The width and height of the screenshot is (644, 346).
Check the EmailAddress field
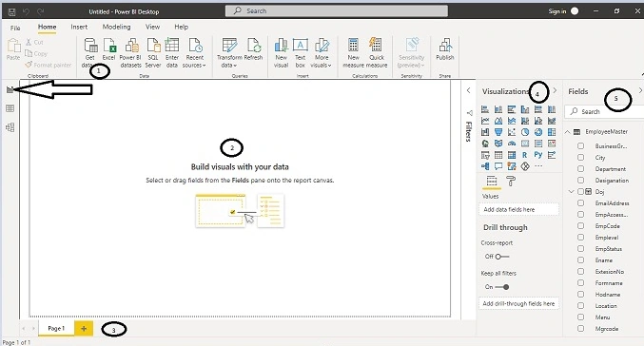pos(581,202)
